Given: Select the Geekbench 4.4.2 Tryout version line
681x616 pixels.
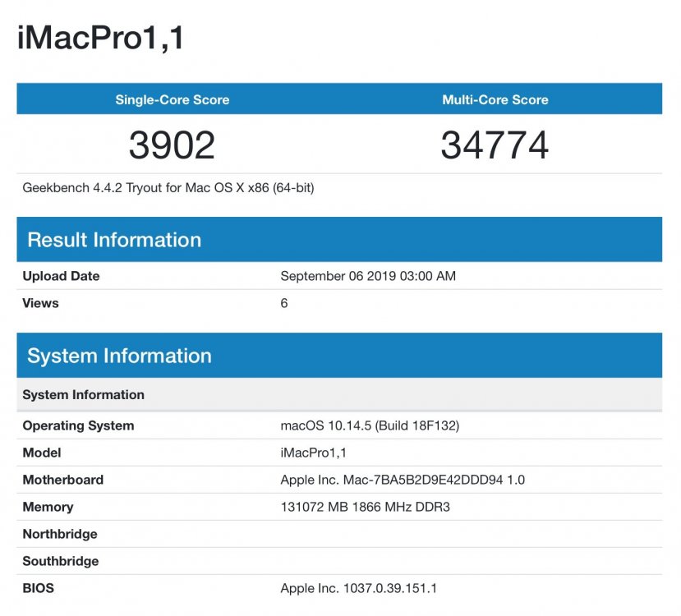Looking at the screenshot, I should 168,188.
